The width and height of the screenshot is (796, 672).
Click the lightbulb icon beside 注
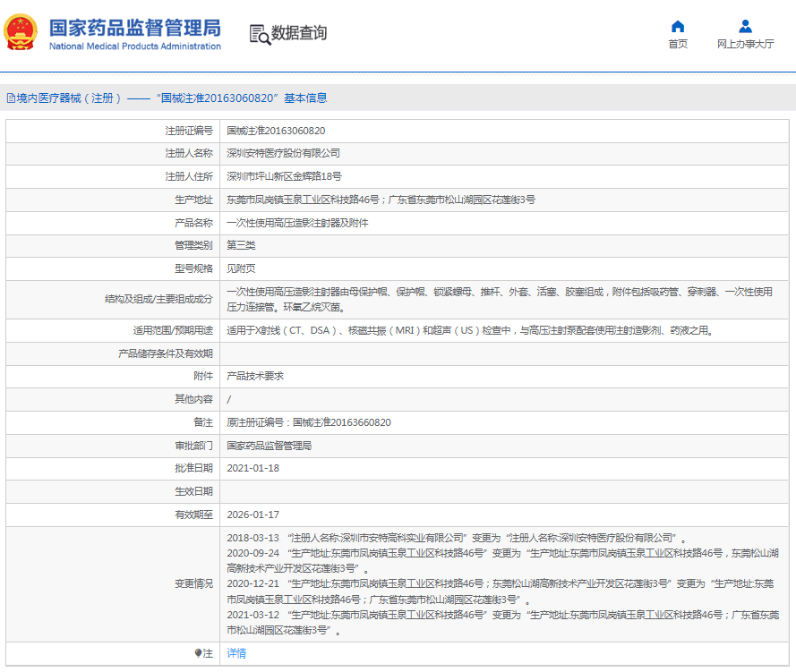coord(198,653)
